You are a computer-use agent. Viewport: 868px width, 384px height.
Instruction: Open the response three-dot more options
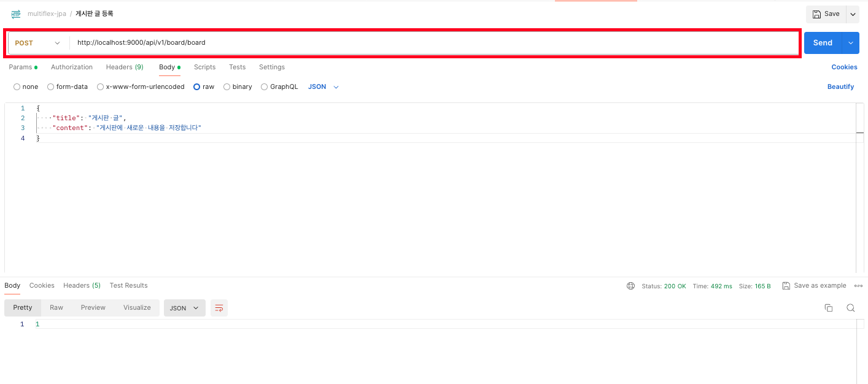click(x=858, y=286)
